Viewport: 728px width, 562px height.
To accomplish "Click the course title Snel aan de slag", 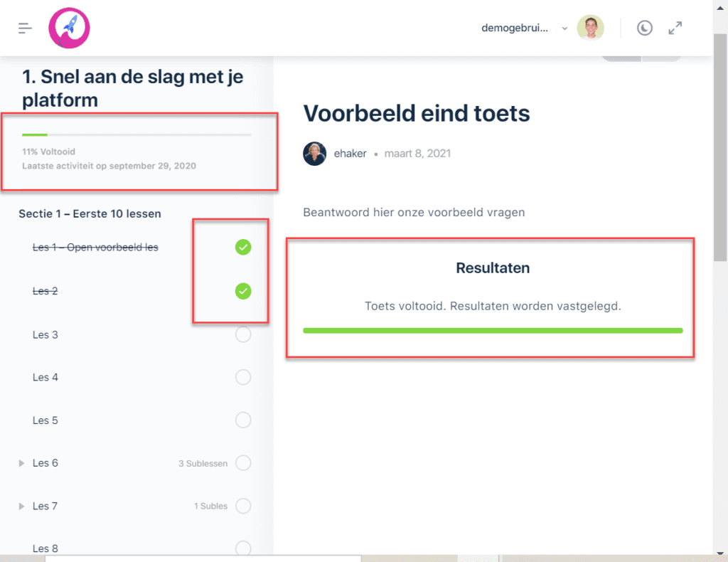I will [133, 88].
